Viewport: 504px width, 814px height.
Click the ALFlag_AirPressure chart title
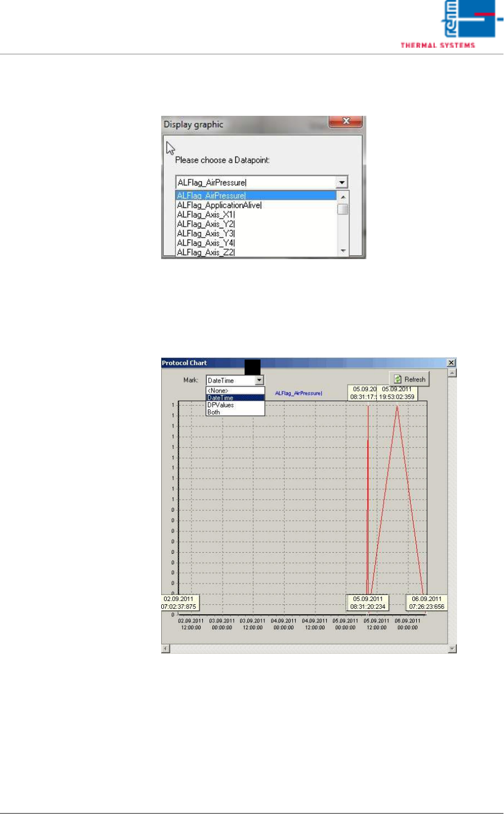(299, 394)
